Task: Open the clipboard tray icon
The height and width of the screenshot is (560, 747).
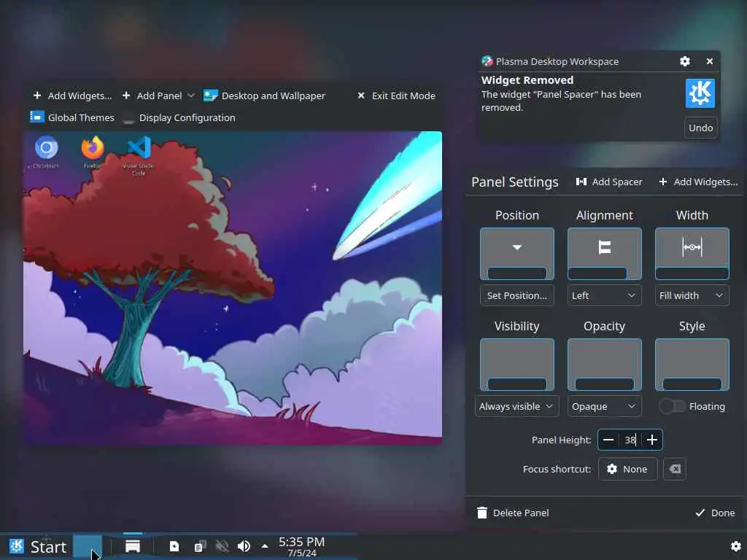Action: [x=200, y=547]
